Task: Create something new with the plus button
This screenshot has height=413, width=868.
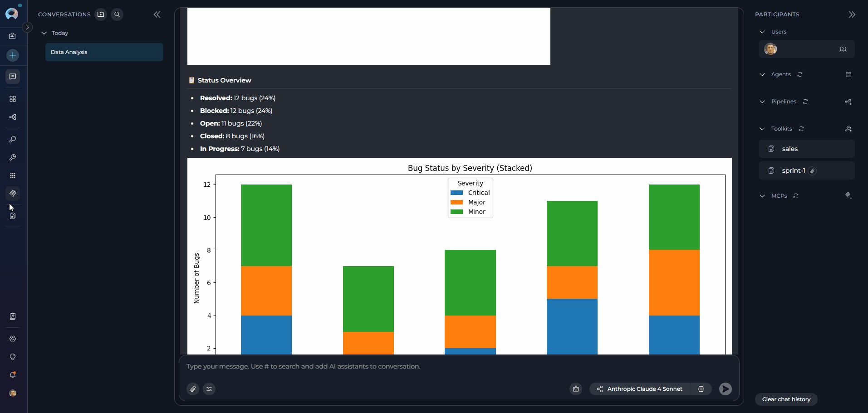Action: click(13, 55)
